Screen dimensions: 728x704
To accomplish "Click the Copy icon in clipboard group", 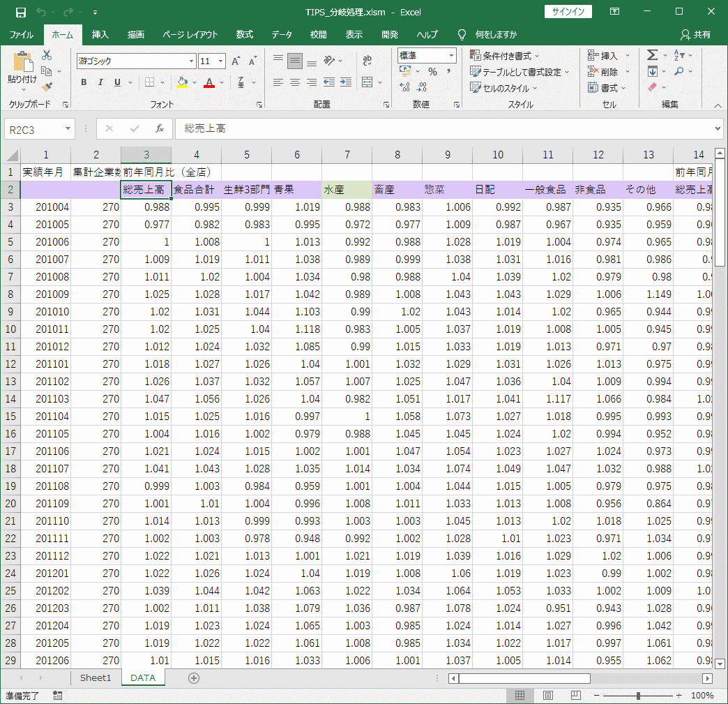I will tap(46, 71).
